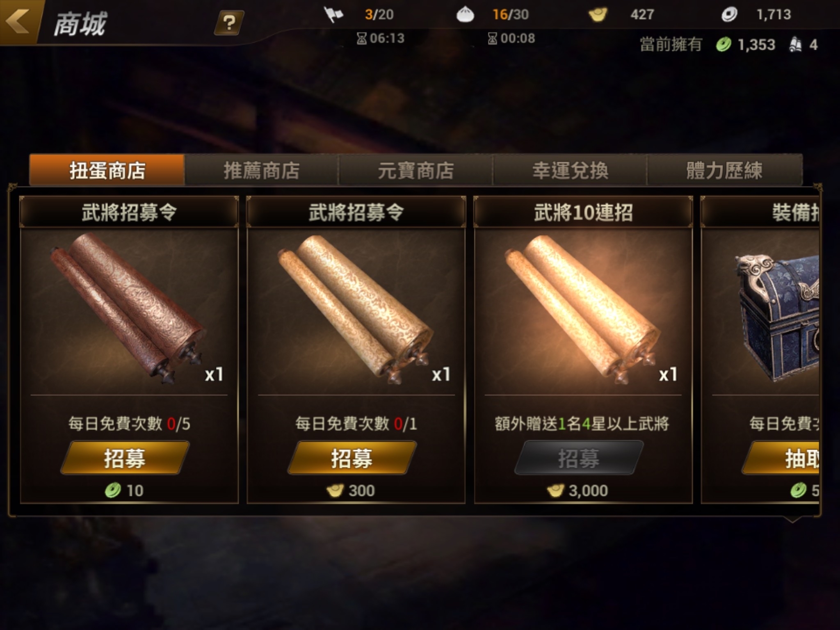Tap the scroll ticket icon showing 4

coord(795,44)
